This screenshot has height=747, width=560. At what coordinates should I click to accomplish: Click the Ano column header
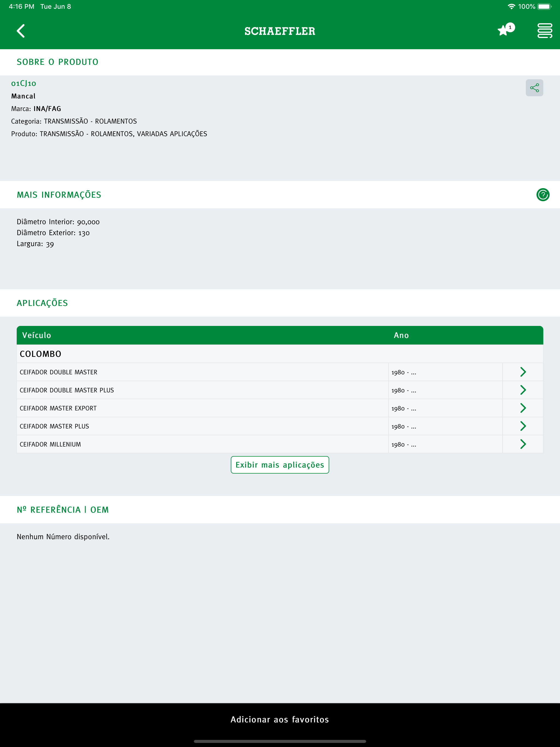[x=401, y=335]
